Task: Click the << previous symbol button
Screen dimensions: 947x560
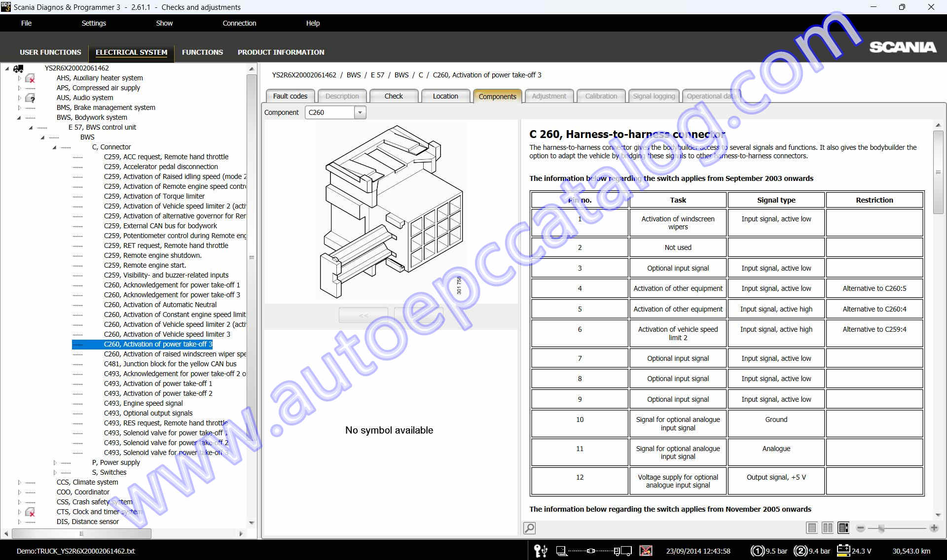Action: pos(363,315)
